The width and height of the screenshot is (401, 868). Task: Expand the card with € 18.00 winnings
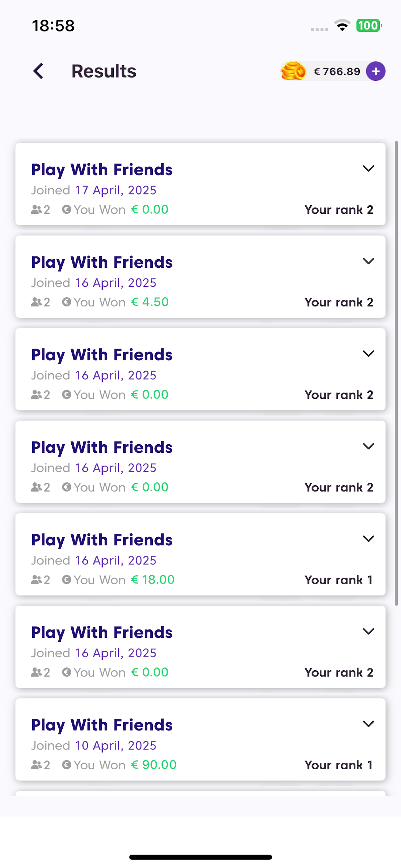tap(368, 538)
